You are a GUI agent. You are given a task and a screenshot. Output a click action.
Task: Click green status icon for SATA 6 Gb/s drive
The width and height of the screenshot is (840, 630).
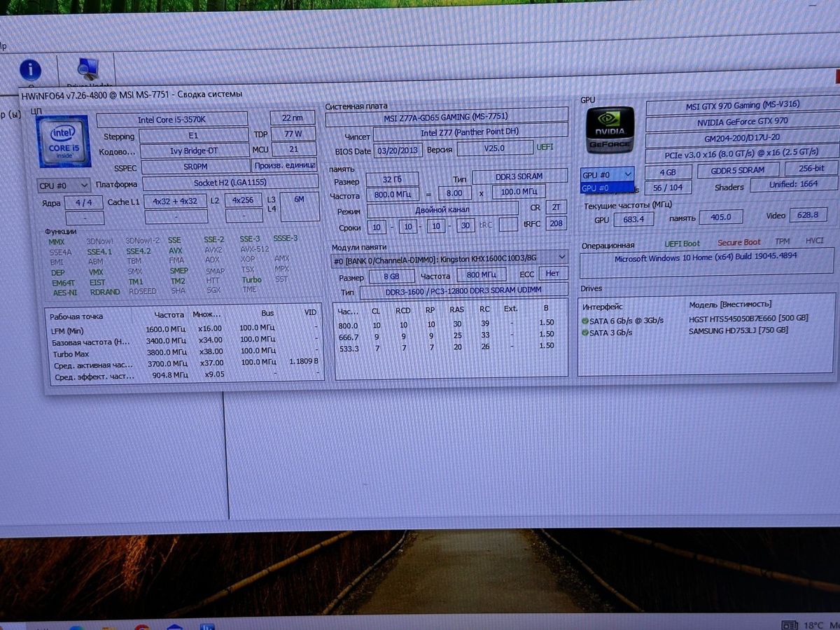[584, 321]
